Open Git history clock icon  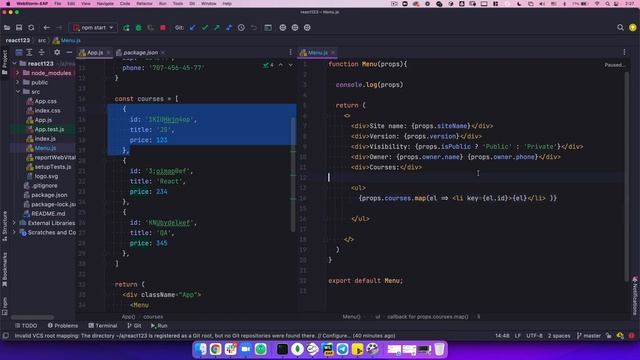pyautogui.click(x=241, y=28)
